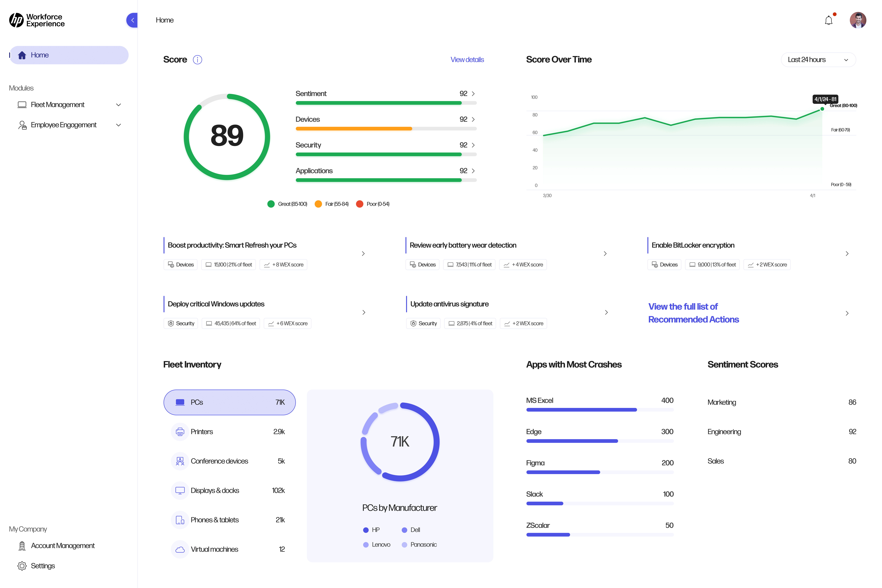Click the Dell legend dot

[405, 530]
